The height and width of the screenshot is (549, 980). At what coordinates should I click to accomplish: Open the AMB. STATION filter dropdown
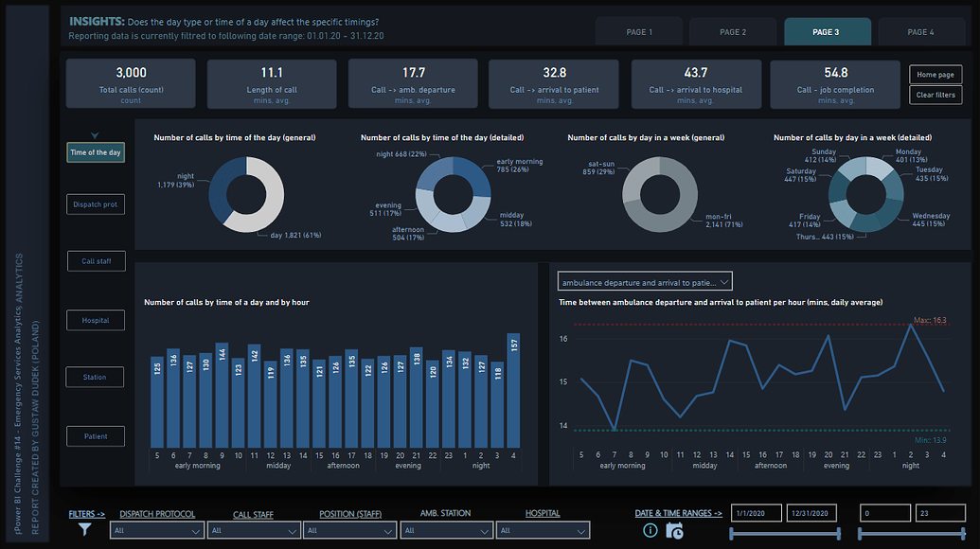[x=446, y=530]
